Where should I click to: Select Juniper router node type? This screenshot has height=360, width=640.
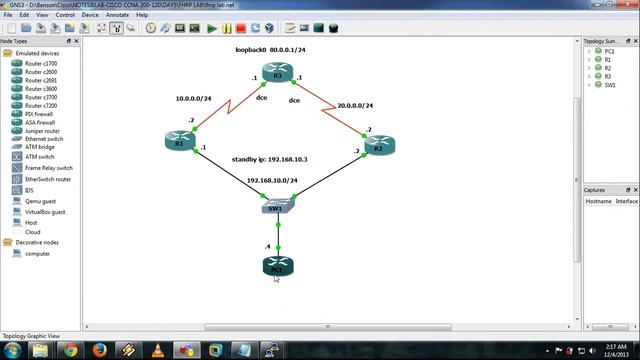tap(42, 131)
